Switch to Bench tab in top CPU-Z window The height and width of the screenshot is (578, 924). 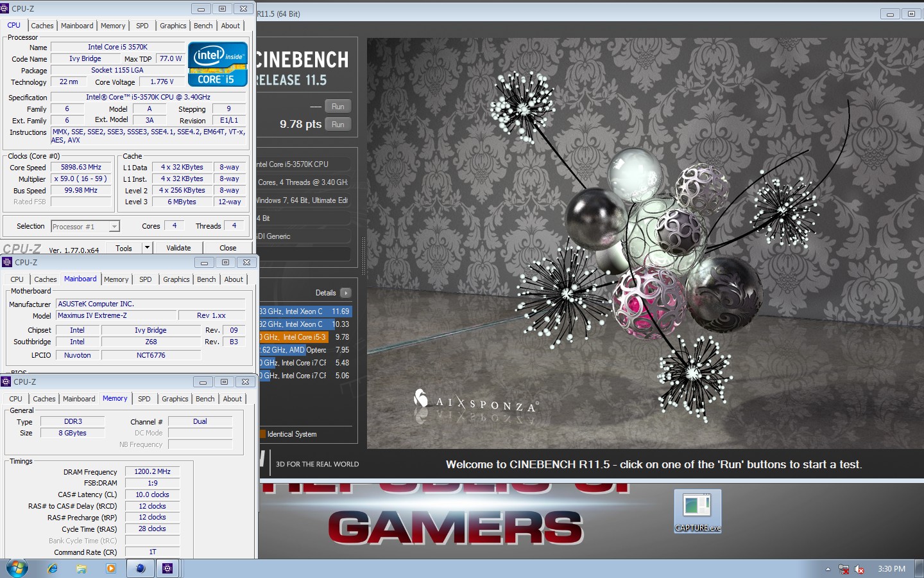203,26
